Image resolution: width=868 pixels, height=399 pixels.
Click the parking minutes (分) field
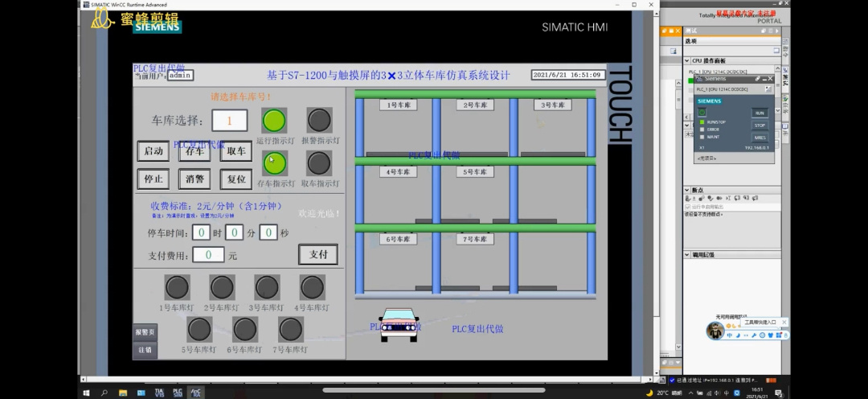tap(234, 232)
